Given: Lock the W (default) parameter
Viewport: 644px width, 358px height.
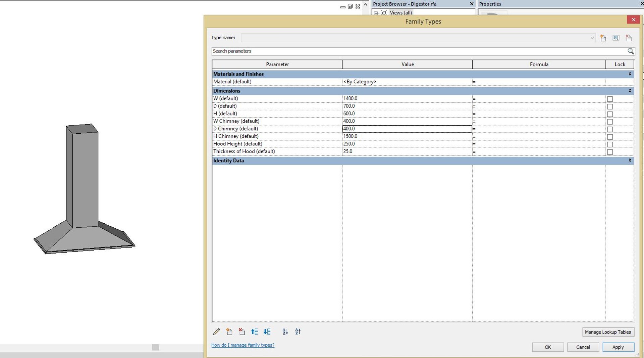Looking at the screenshot, I should pyautogui.click(x=610, y=99).
